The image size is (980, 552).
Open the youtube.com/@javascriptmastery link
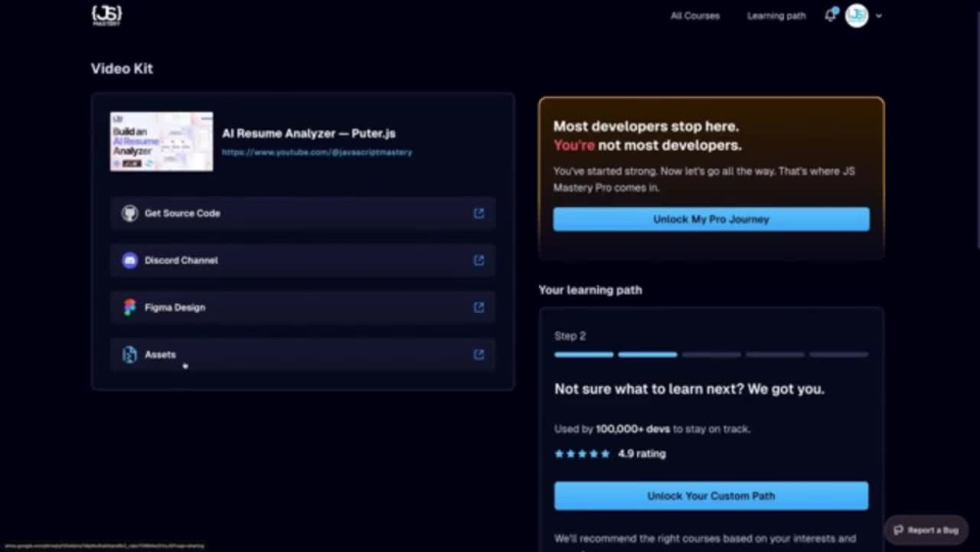(x=317, y=152)
